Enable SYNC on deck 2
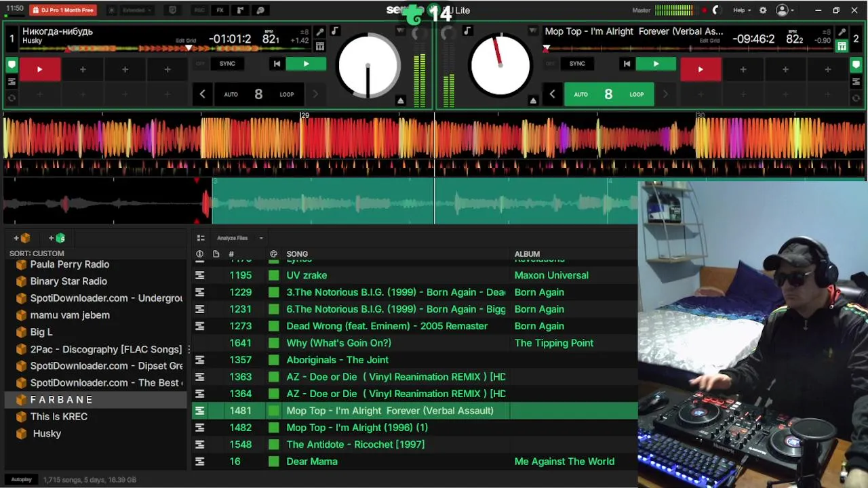Image resolution: width=868 pixels, height=488 pixels. (577, 64)
